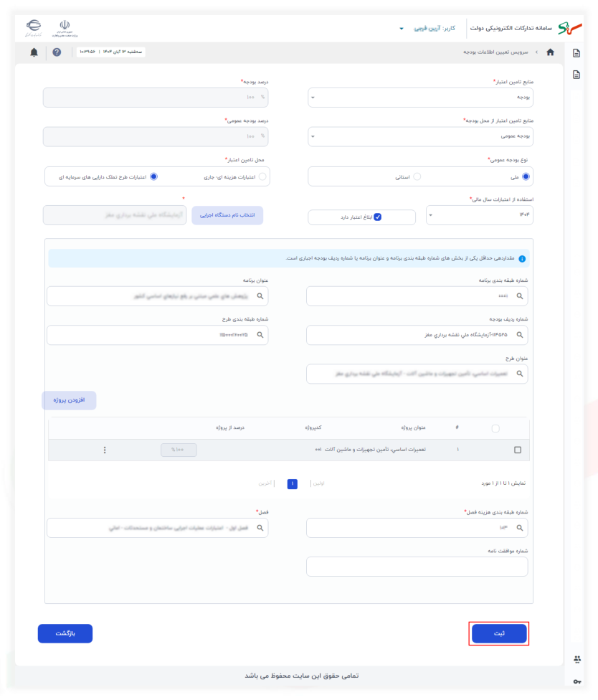Go to home via the house icon
This screenshot has height=700, width=598.
pos(550,52)
